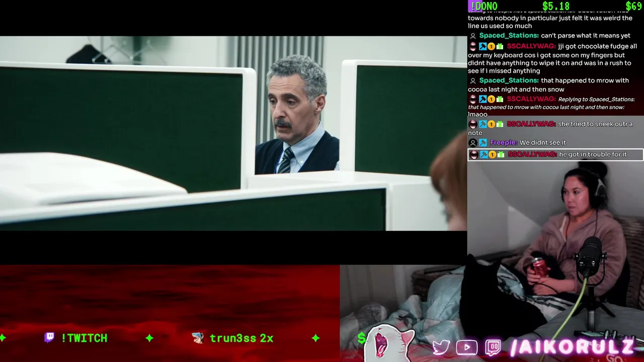Screen dimensions: 644x362
Task: Click the YouTube play icon near /AIKORULZ
Action: pyautogui.click(x=466, y=348)
